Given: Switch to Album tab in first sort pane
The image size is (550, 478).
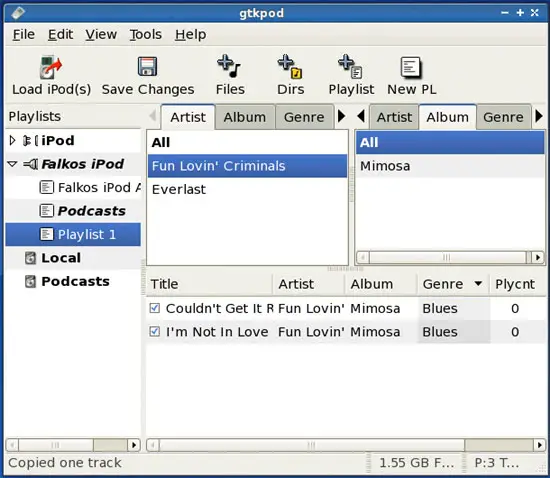Looking at the screenshot, I should pyautogui.click(x=245, y=117).
